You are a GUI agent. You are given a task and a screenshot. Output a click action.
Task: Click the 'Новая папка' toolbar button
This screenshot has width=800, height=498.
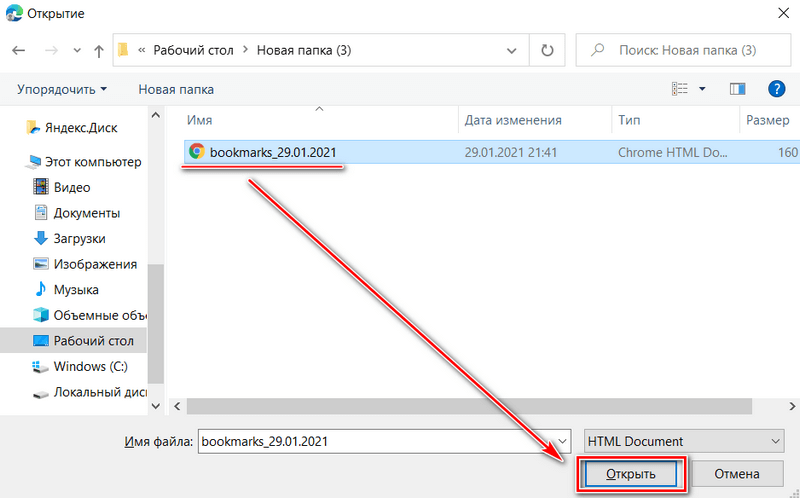coord(176,89)
